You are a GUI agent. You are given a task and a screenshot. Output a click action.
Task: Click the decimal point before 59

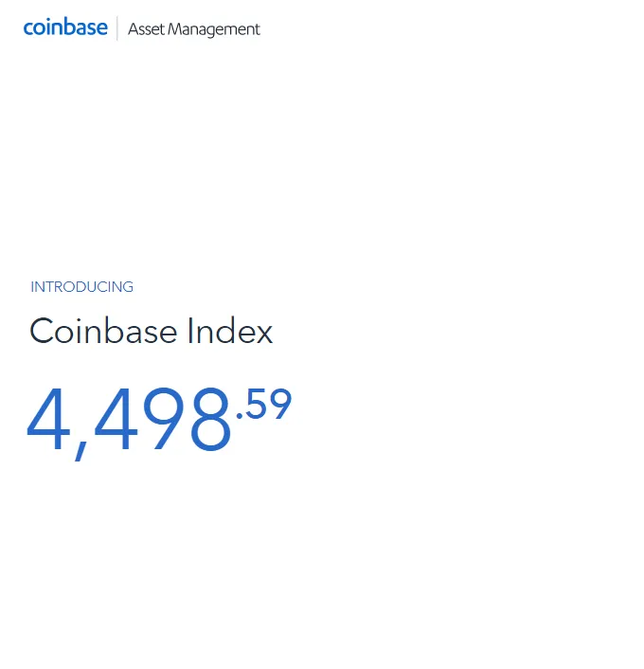(240, 415)
